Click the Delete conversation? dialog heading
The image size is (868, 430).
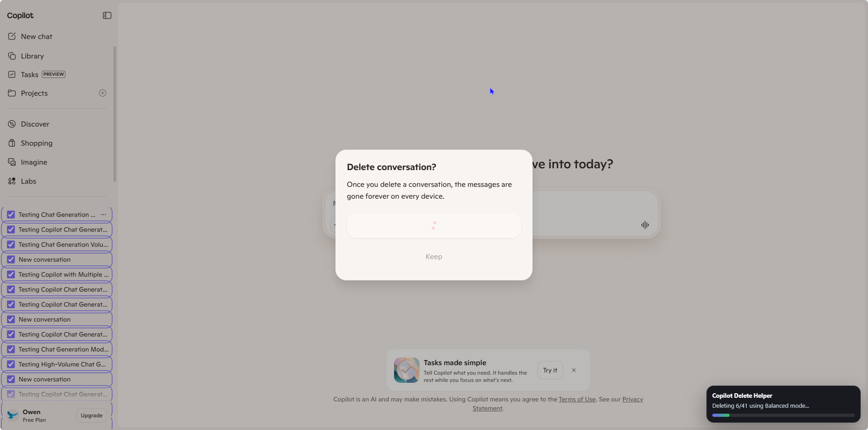click(391, 167)
